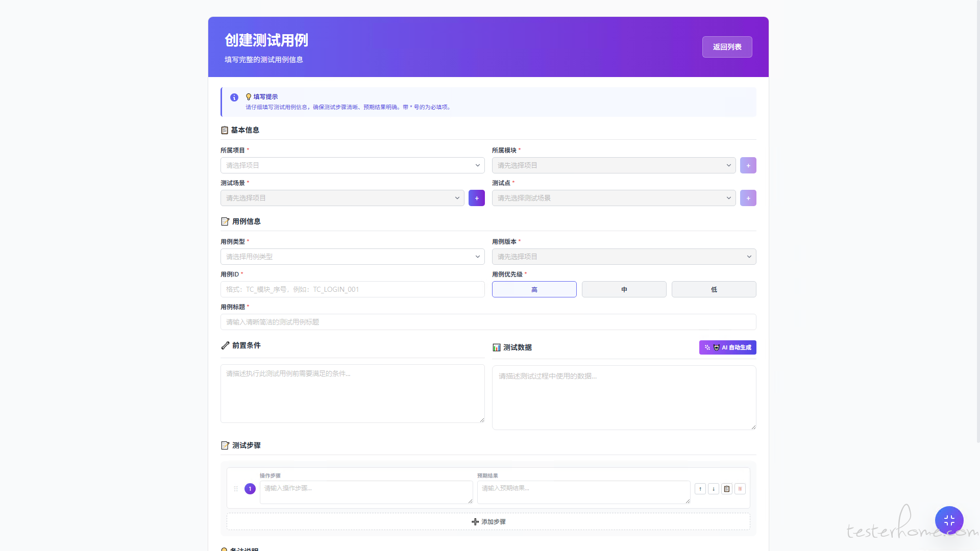Click AI 自动生成 test data button
The image size is (980, 551).
(x=727, y=347)
